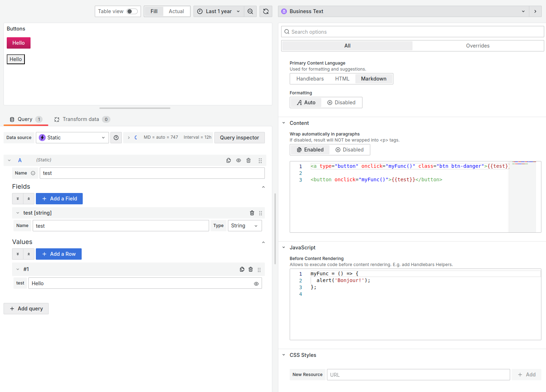Collapse the options pane with the right arrow
546x392 pixels.
pyautogui.click(x=535, y=11)
